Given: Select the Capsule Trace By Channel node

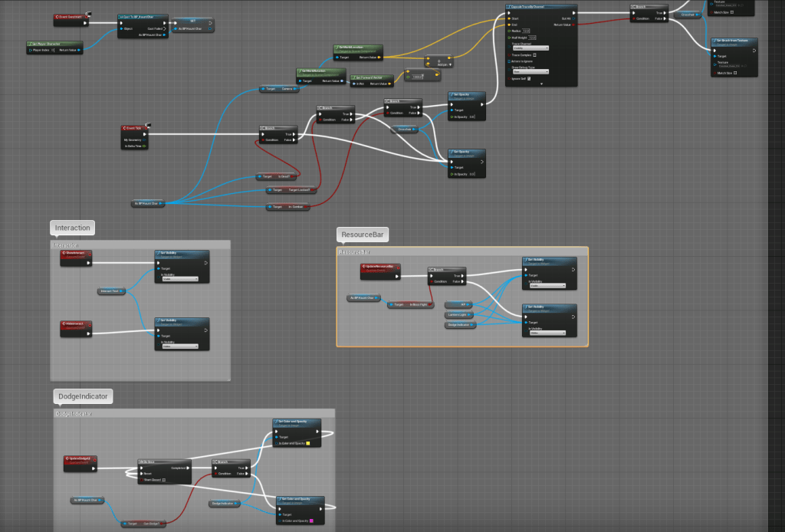Looking at the screenshot, I should 540,8.
